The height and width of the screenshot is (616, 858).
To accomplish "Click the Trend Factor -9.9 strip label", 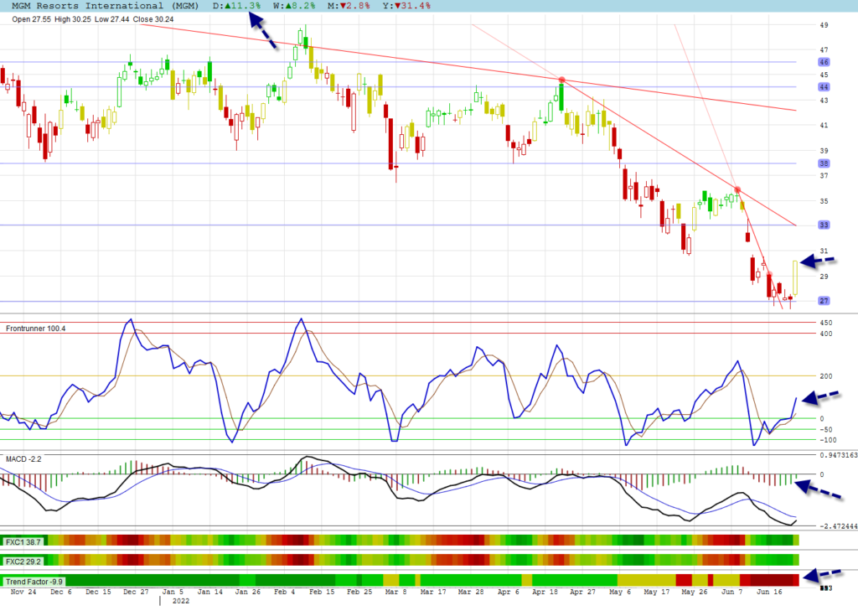I will click(x=34, y=582).
